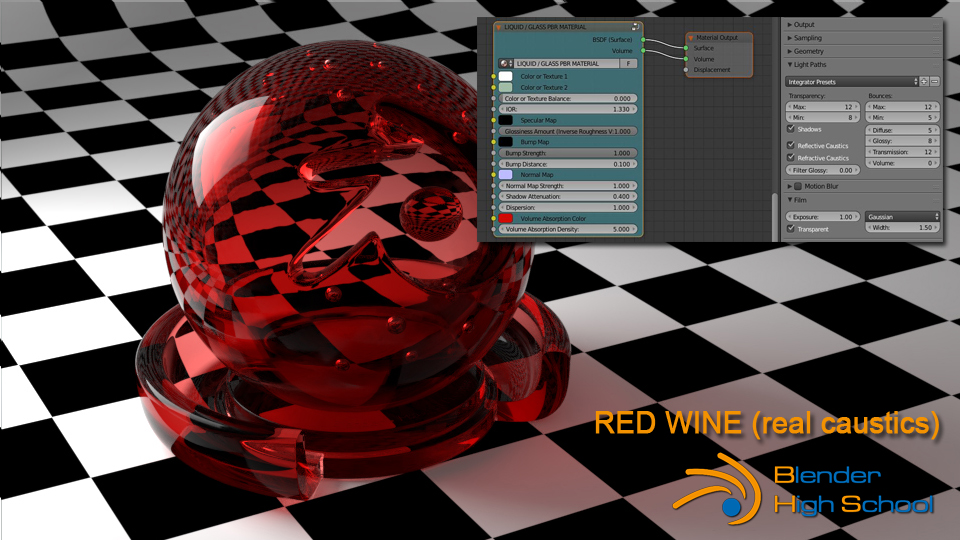
Task: Click the Volume Absorption Density input socket
Action: pyautogui.click(x=493, y=230)
